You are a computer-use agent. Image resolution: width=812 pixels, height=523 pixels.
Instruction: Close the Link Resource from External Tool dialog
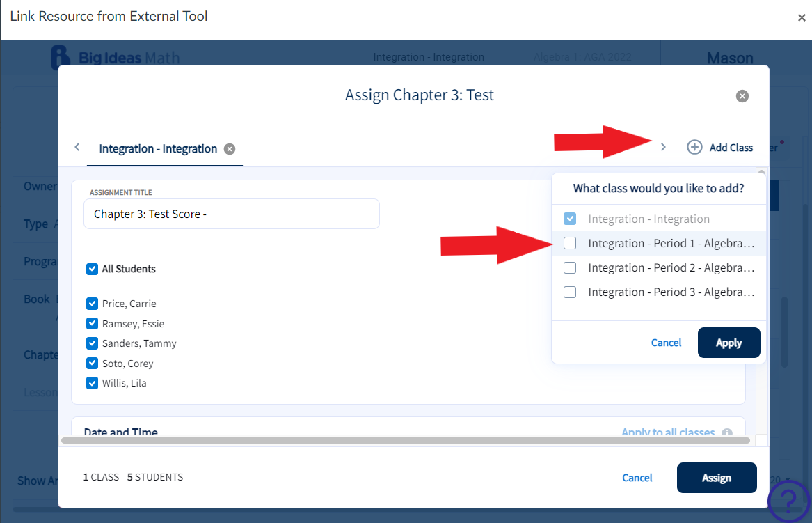(802, 17)
